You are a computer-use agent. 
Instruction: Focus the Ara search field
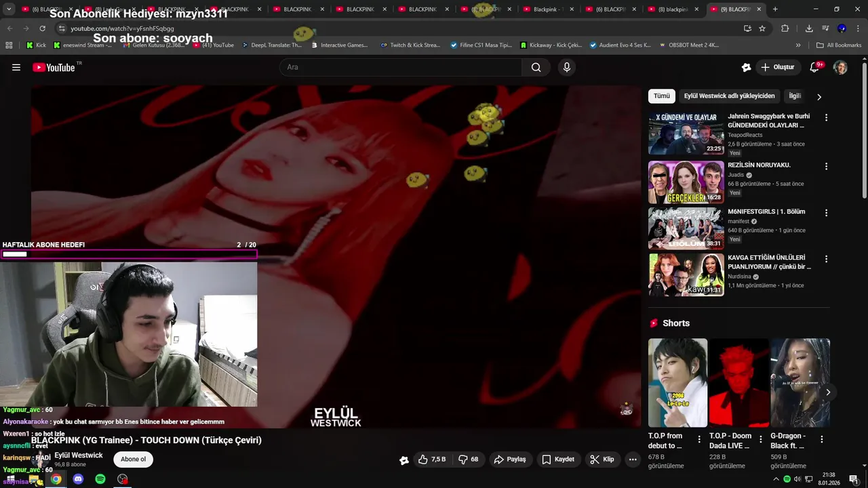point(400,67)
